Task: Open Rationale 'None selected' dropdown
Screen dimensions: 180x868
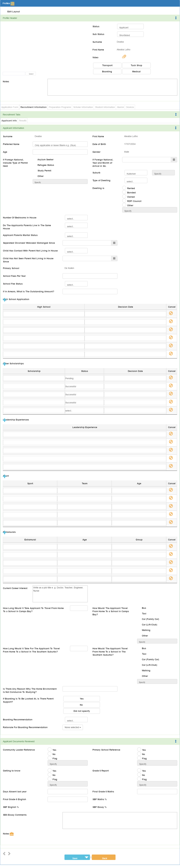Action: [73, 727]
